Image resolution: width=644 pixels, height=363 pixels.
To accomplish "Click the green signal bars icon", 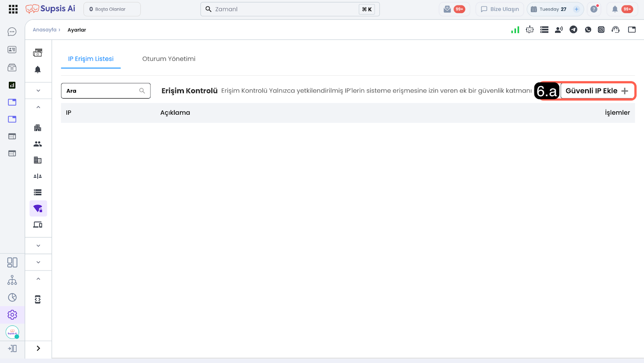I will (x=515, y=30).
